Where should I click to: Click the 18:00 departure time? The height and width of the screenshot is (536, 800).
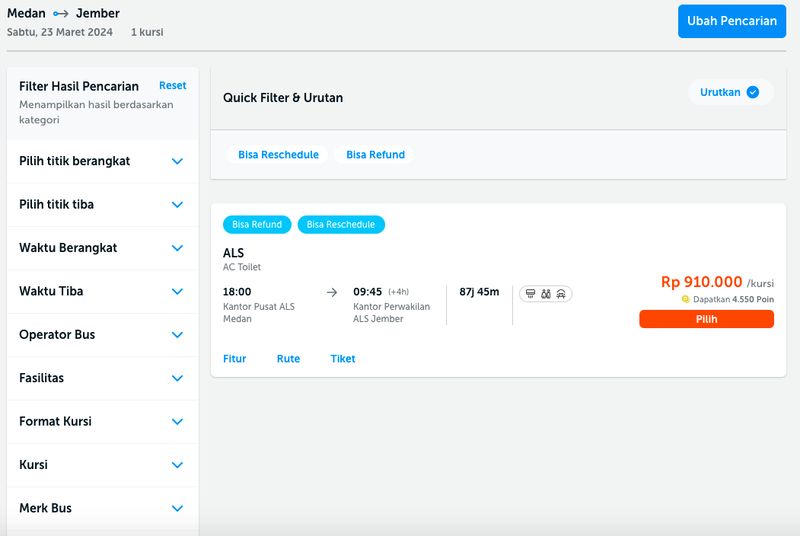(237, 292)
